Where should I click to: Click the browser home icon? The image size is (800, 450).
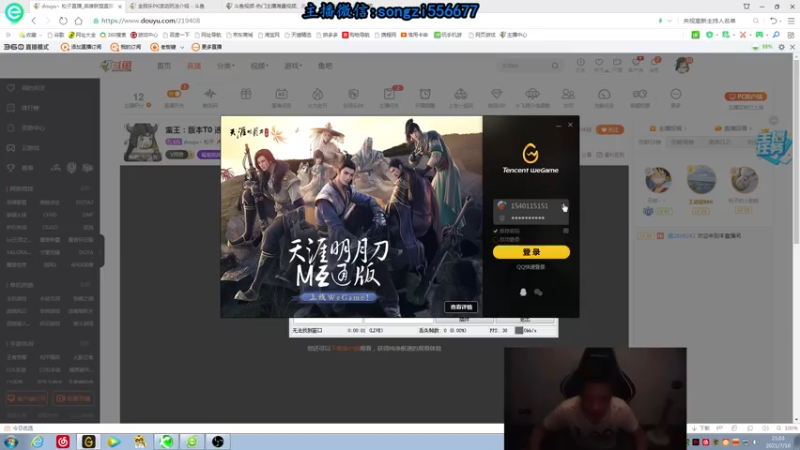pyautogui.click(x=78, y=21)
